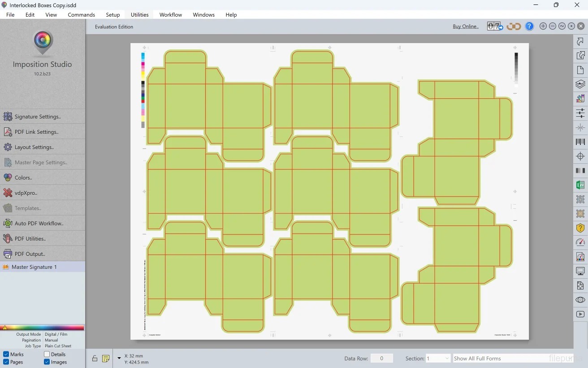Image resolution: width=588 pixels, height=368 pixels.
Task: Select the registration crosshair target icon
Action: click(x=580, y=156)
